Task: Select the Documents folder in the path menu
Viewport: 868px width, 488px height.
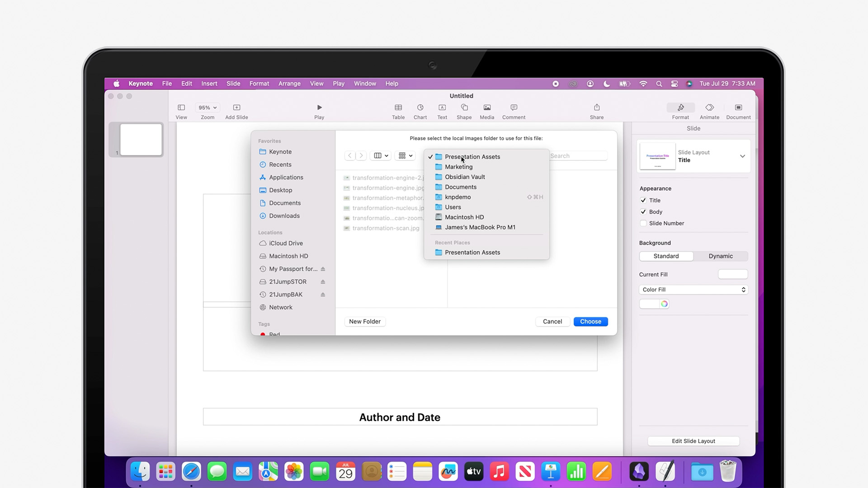Action: [460, 187]
